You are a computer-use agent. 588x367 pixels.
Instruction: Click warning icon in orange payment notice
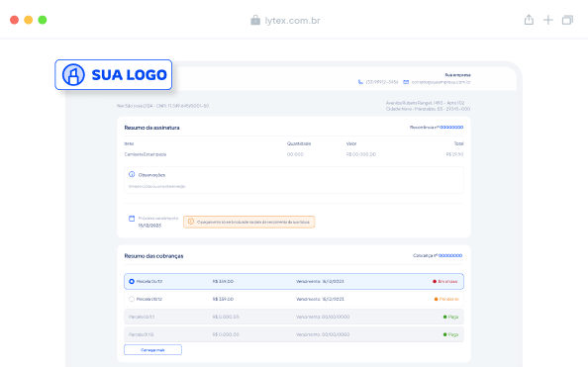tap(190, 222)
